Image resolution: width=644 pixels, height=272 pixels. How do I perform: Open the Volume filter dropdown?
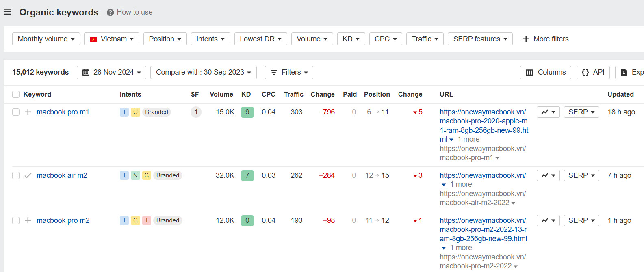312,39
